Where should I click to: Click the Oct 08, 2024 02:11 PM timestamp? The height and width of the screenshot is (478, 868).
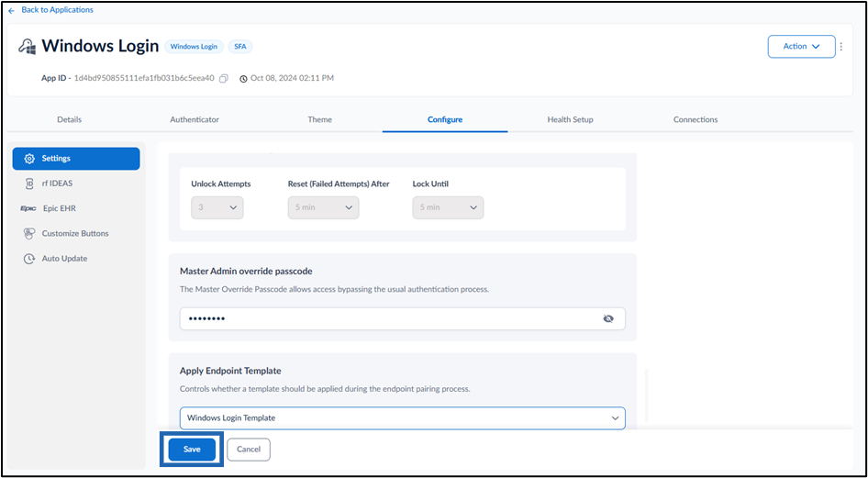pos(293,78)
